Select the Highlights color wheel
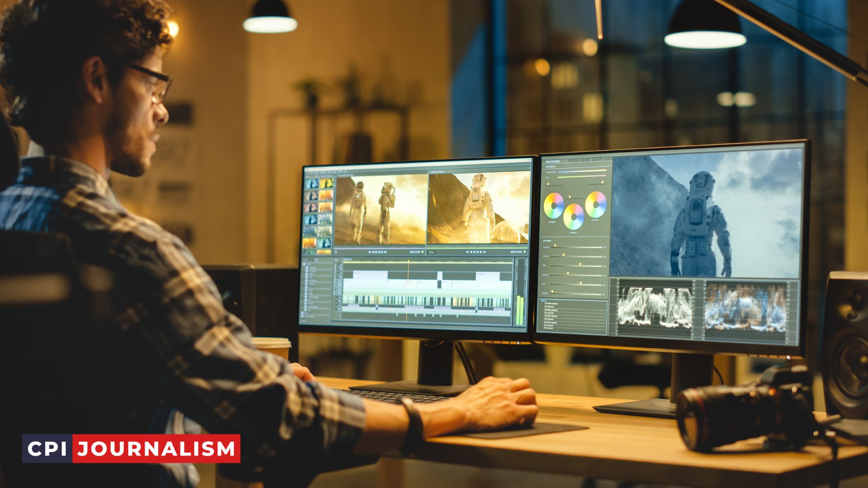Screen dimensions: 868x488 tap(554, 205)
